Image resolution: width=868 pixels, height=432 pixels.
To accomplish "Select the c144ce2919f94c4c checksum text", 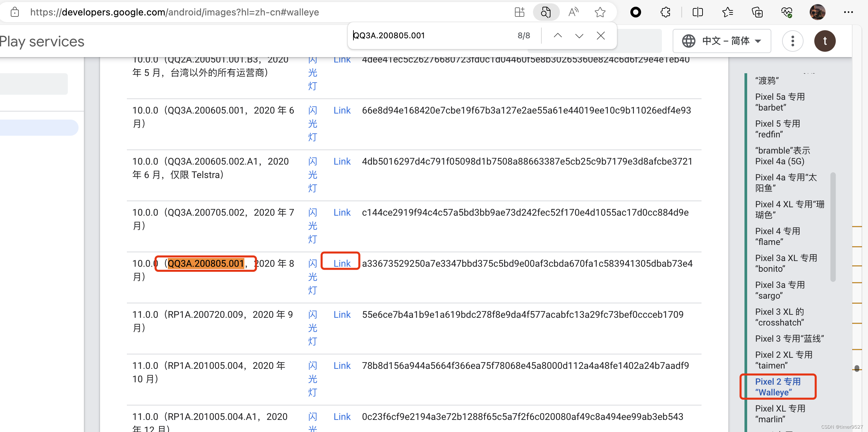I will click(x=525, y=212).
